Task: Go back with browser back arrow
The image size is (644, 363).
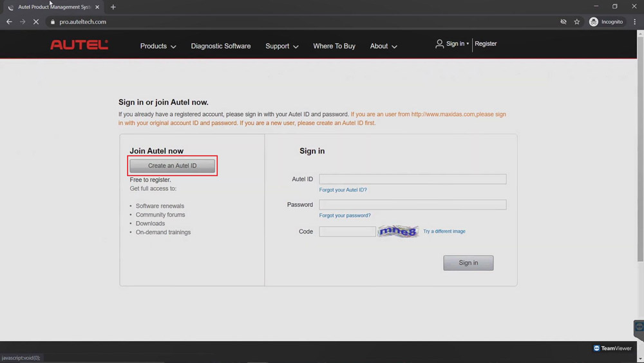Action: (9, 22)
